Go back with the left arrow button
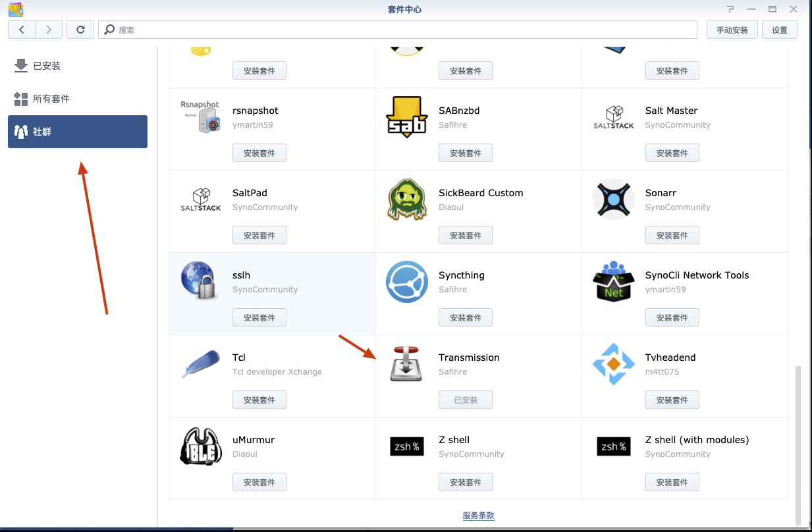812x532 pixels. coord(22,30)
